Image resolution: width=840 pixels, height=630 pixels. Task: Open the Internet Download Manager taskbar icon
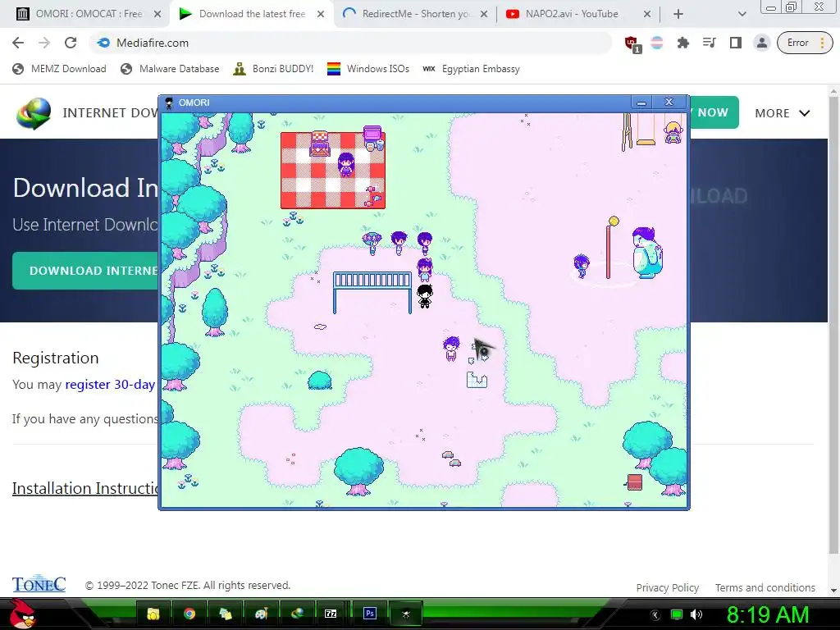[x=297, y=614]
